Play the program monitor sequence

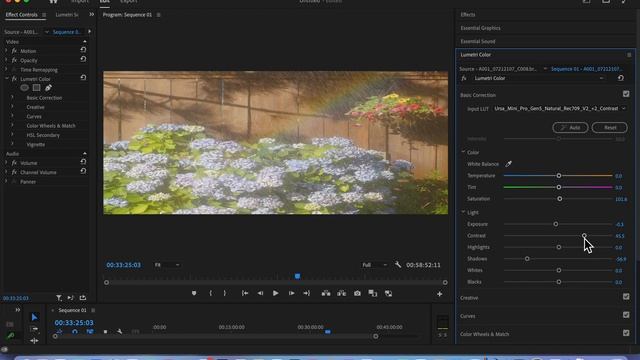coord(276,293)
